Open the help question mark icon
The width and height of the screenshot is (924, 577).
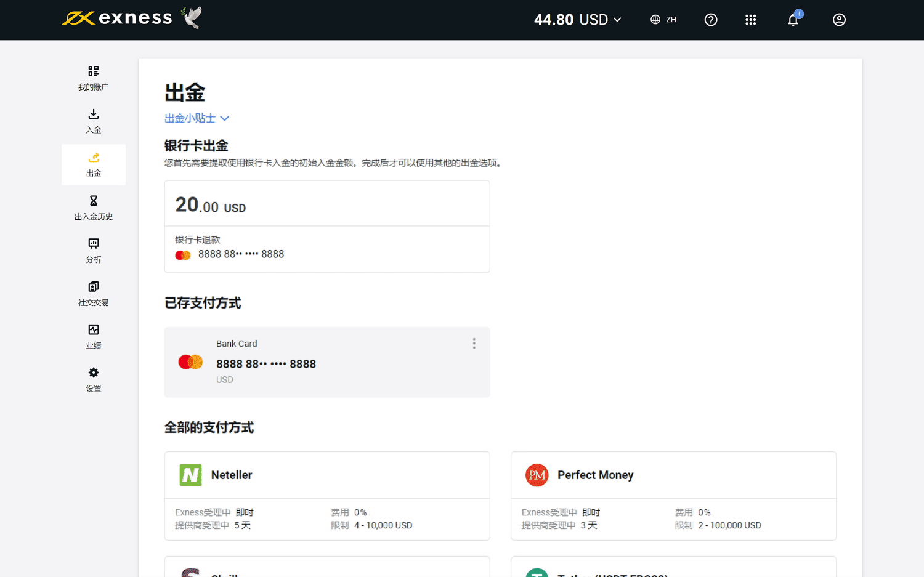pyautogui.click(x=711, y=20)
